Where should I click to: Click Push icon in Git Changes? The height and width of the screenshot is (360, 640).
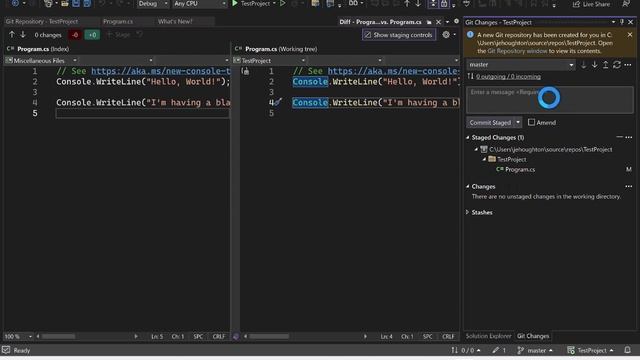pyautogui.click(x=606, y=64)
